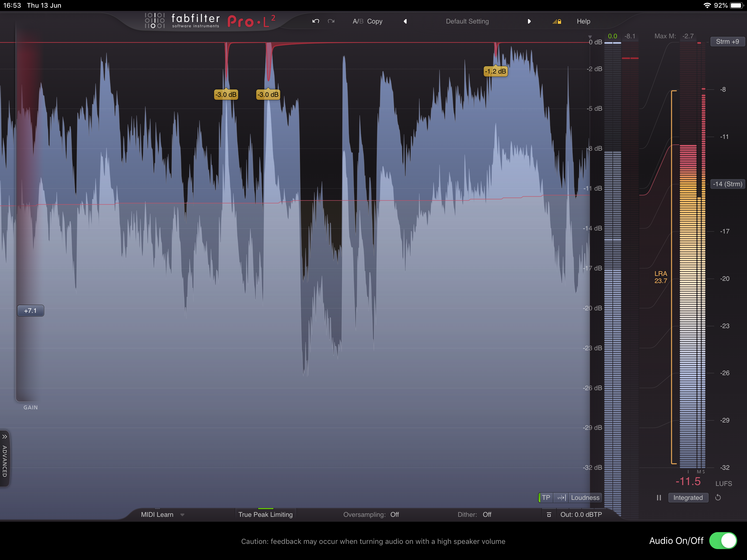
Task: Click the Integrated loudness mode button
Action: (x=688, y=497)
